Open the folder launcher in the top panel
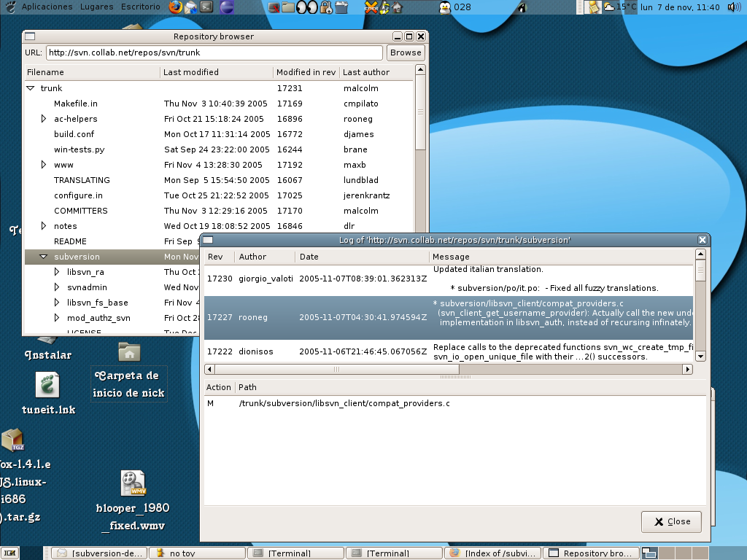Screen dimensions: 747x560 pos(287,7)
